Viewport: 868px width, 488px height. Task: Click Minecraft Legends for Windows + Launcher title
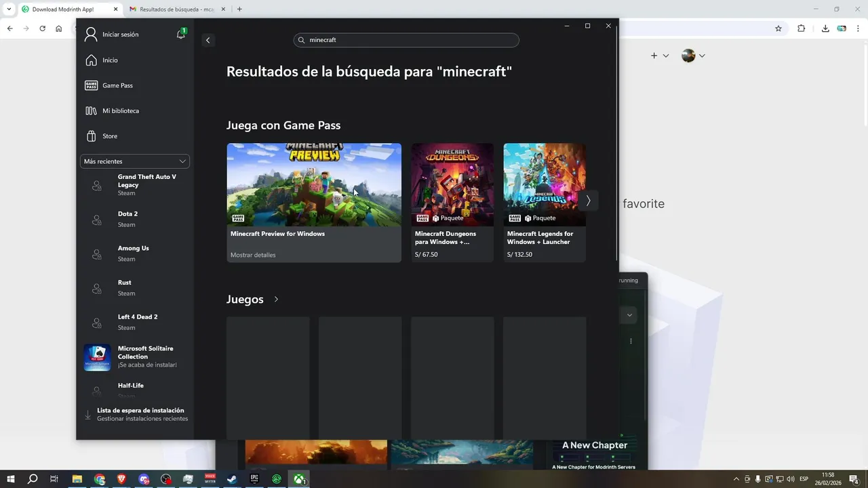coord(540,238)
